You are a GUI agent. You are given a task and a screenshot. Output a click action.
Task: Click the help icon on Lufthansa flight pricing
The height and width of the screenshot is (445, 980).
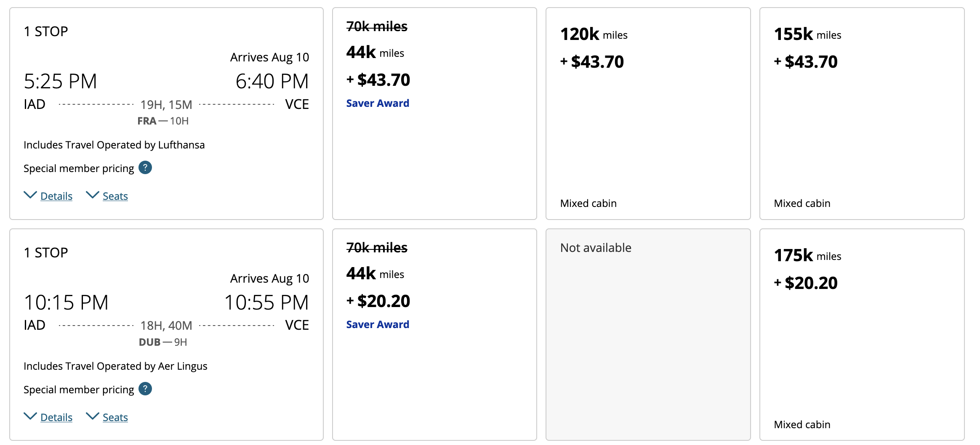(x=145, y=168)
